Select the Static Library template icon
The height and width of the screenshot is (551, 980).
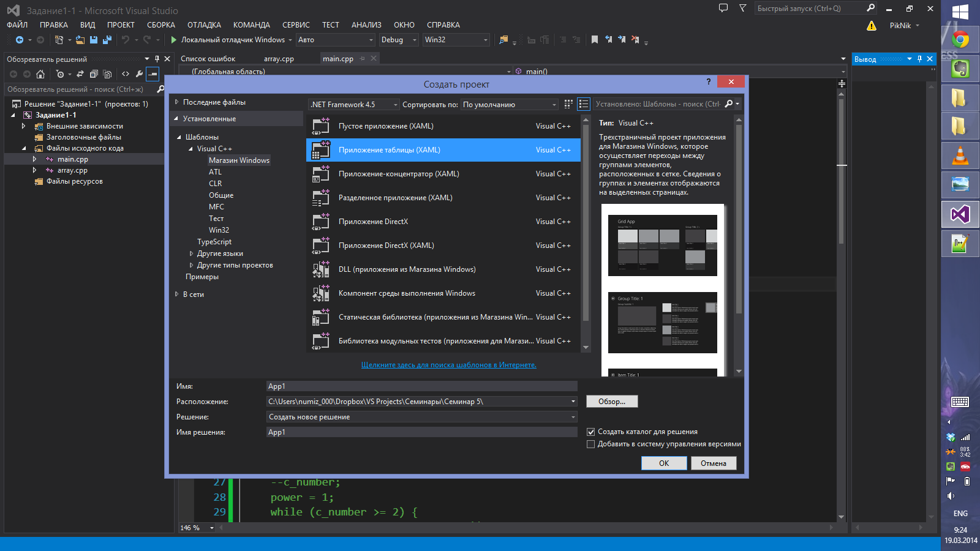pyautogui.click(x=321, y=317)
